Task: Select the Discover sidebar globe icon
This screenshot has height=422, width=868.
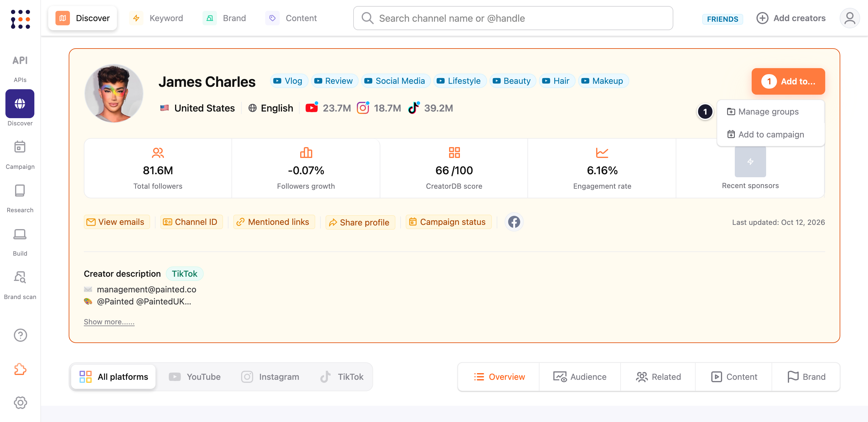Action: tap(20, 103)
